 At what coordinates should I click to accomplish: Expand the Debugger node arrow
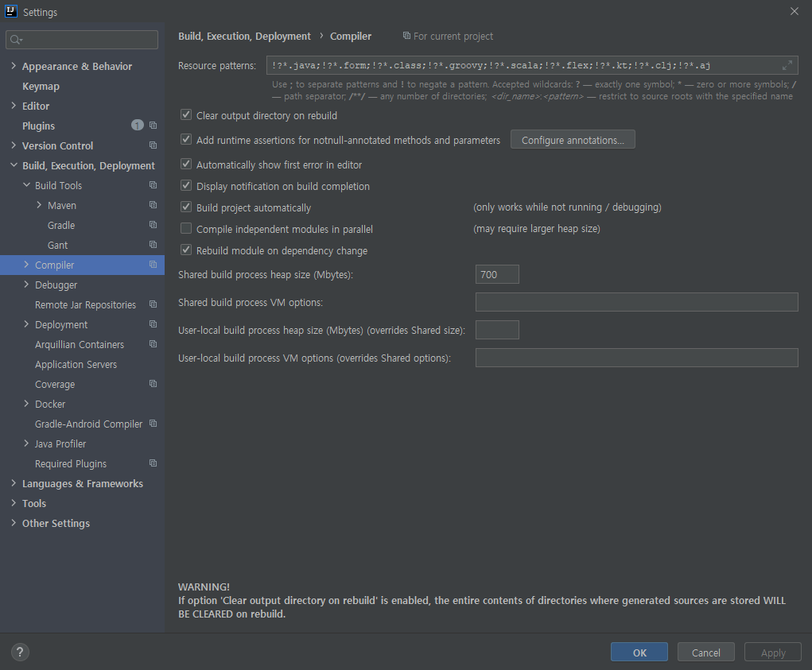click(26, 284)
